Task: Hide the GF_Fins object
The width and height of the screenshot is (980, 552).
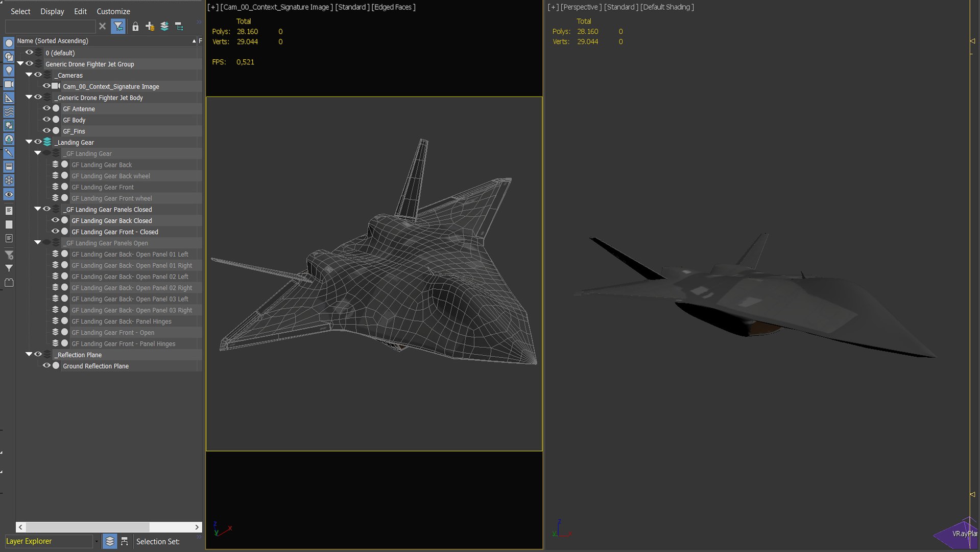Action: 46,131
